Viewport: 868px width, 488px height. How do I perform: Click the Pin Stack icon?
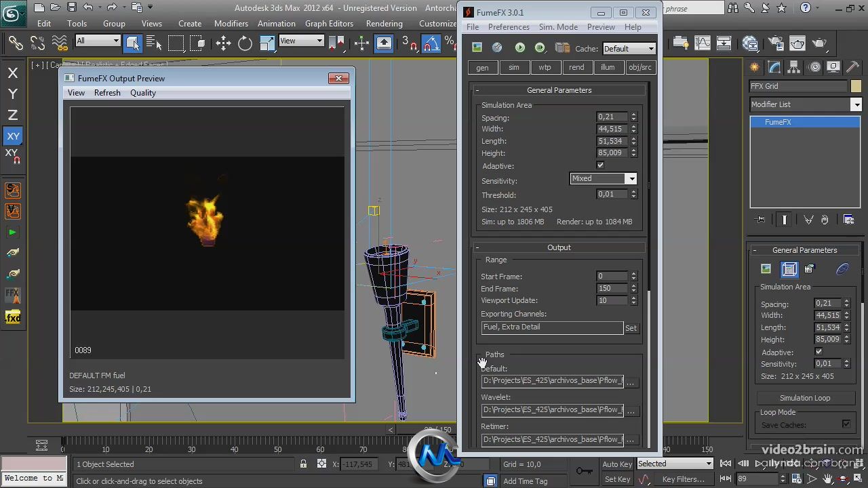point(760,220)
